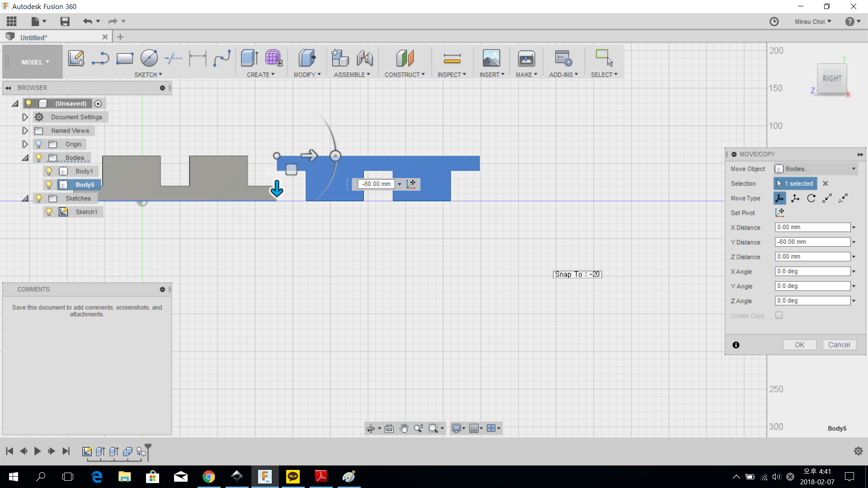Click the X Distance input field
Screen dimensions: 868x488
(812, 227)
